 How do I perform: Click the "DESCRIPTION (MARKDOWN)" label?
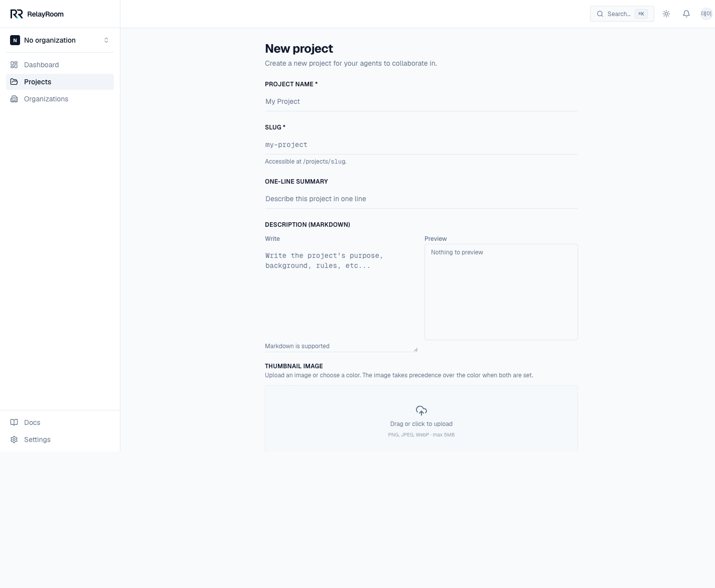click(308, 225)
